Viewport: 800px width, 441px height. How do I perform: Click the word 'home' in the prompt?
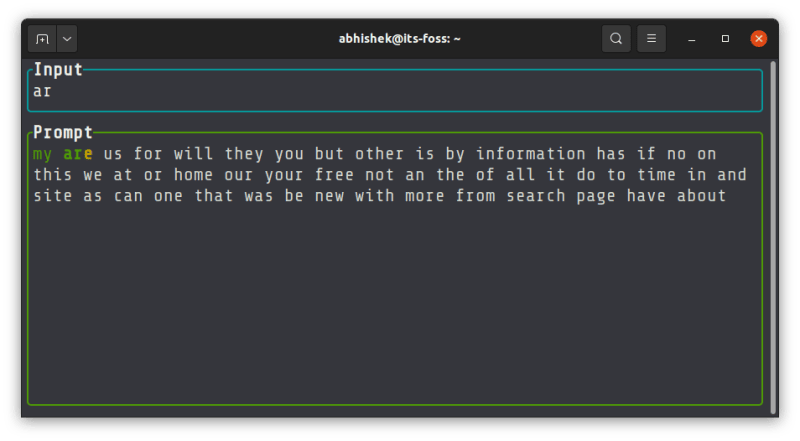tap(193, 175)
